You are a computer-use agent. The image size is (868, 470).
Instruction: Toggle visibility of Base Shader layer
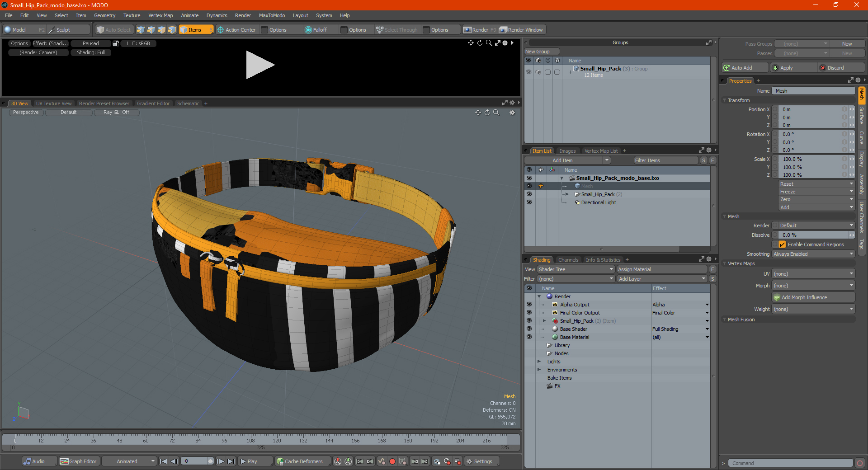pyautogui.click(x=529, y=329)
